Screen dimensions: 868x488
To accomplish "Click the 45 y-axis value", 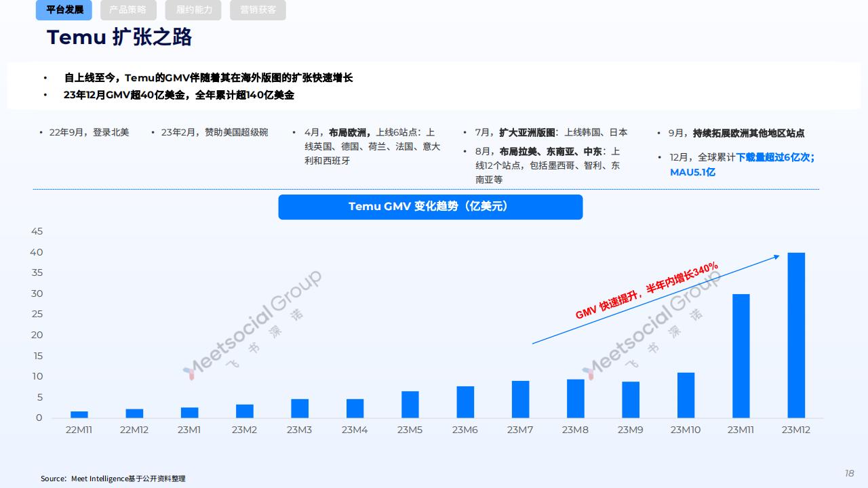I will click(x=37, y=232).
